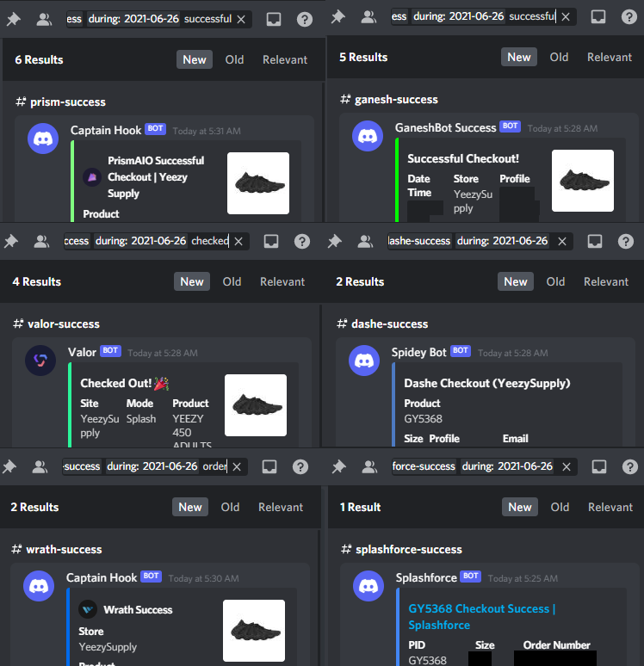
Task: Open inbox in the dashe-success panel
Action: [595, 241]
